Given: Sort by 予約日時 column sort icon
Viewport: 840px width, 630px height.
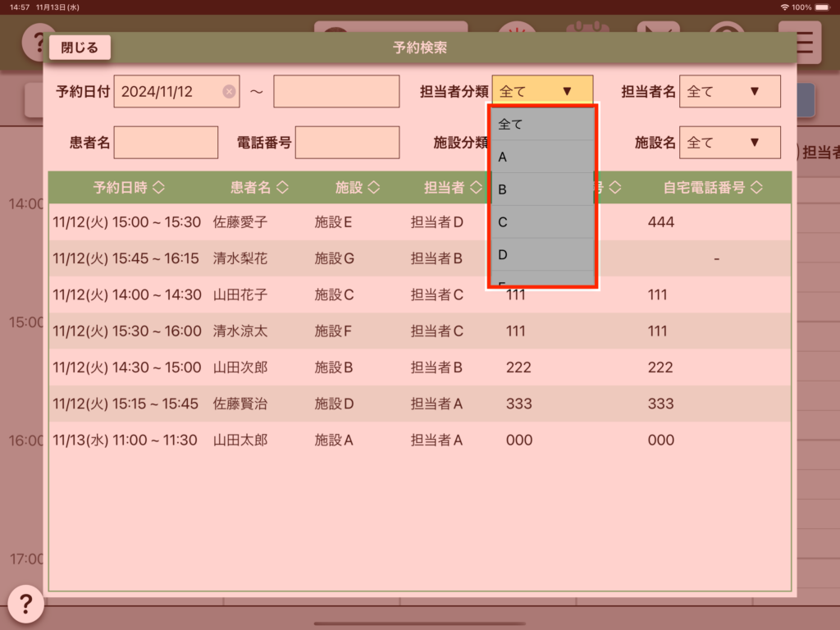Looking at the screenshot, I should tap(158, 188).
